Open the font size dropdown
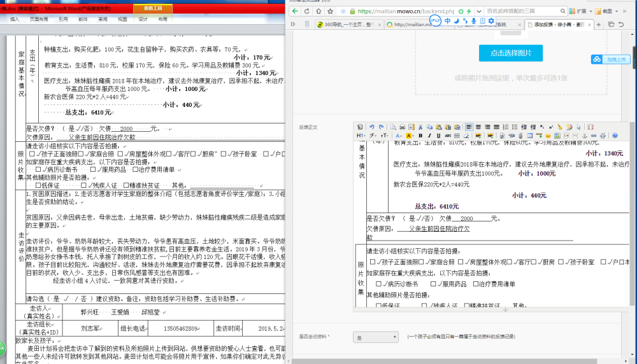637x364 pixels. click(385, 136)
